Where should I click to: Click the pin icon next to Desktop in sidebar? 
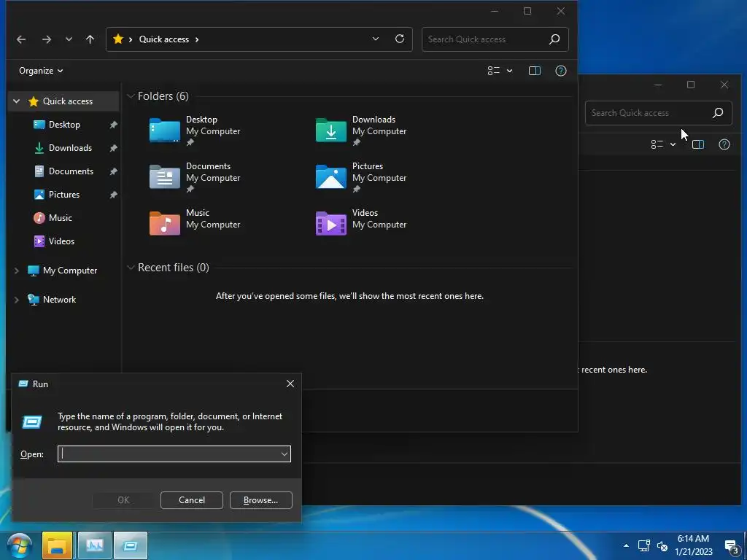[113, 125]
